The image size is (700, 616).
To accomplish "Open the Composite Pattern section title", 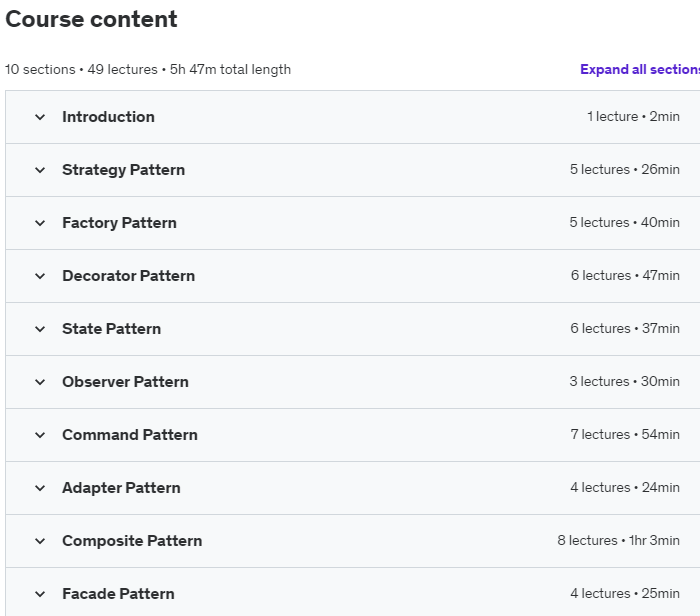I will (x=132, y=541).
